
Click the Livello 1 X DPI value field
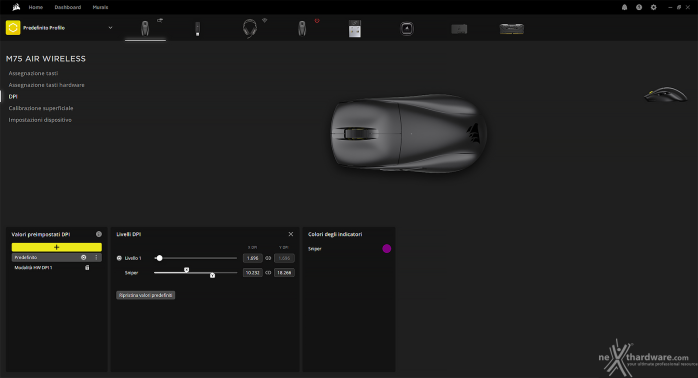coord(252,258)
